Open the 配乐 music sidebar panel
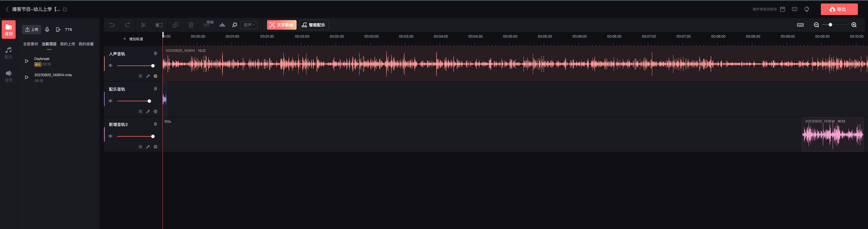This screenshot has width=868, height=229. tap(9, 53)
